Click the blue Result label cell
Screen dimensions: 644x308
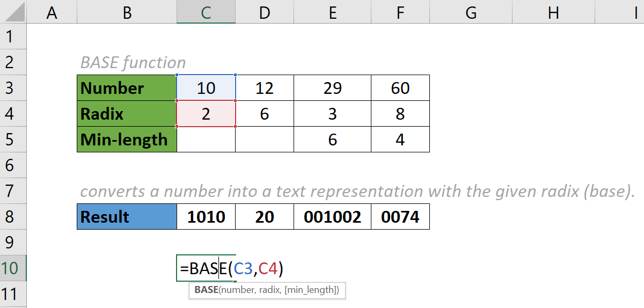(127, 217)
